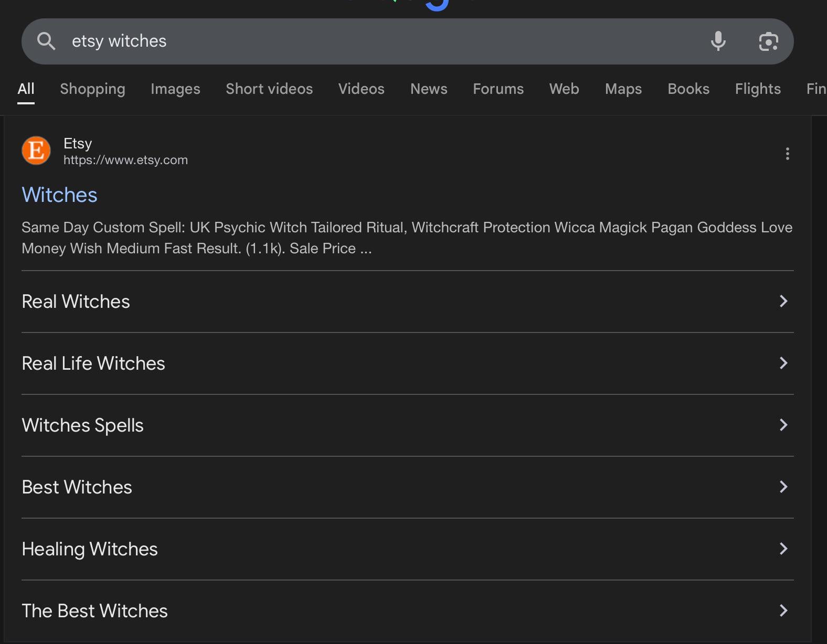
Task: Expand the Real Witches row
Action: click(783, 301)
